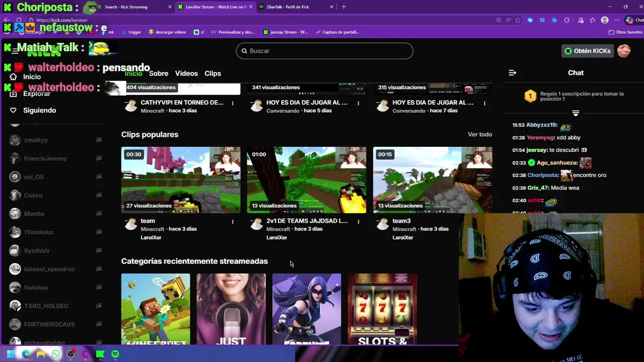
Task: Open the Fortnite category card
Action: click(x=306, y=309)
